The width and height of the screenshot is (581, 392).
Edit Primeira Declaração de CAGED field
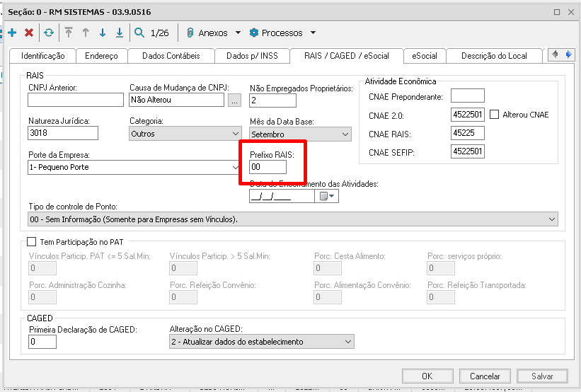click(42, 342)
